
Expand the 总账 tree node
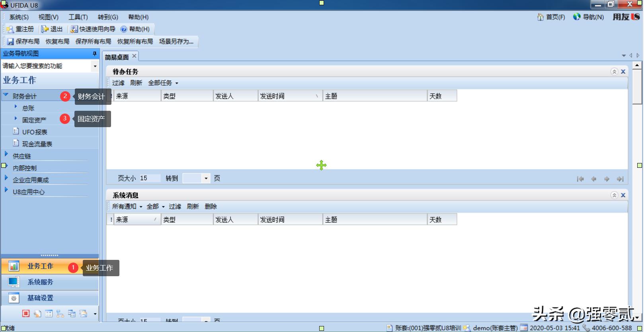click(16, 106)
